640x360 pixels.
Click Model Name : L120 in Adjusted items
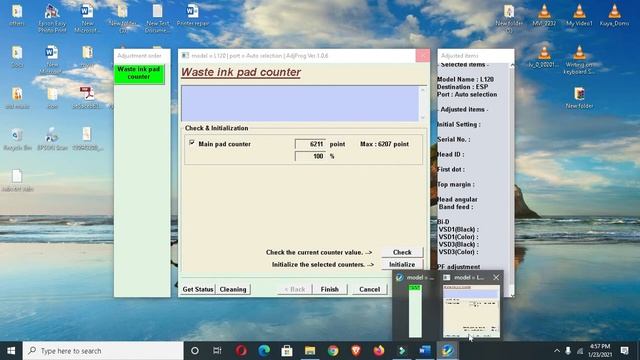tap(465, 79)
